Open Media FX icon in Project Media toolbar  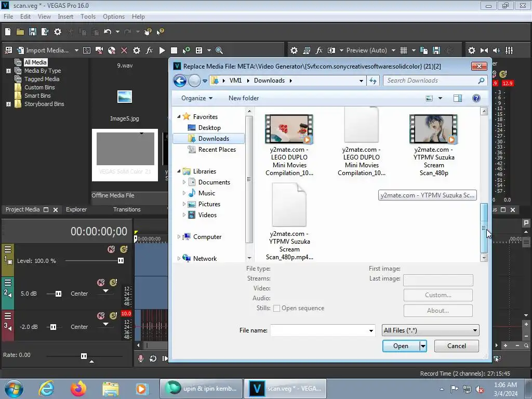tap(149, 50)
